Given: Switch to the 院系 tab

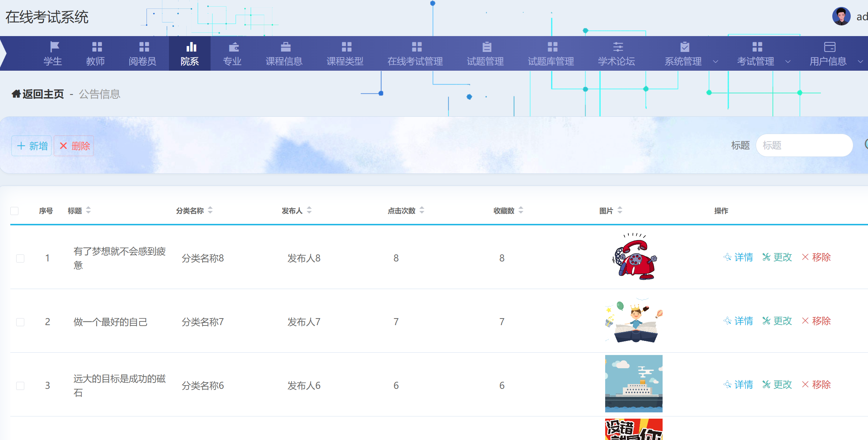Looking at the screenshot, I should (x=190, y=53).
